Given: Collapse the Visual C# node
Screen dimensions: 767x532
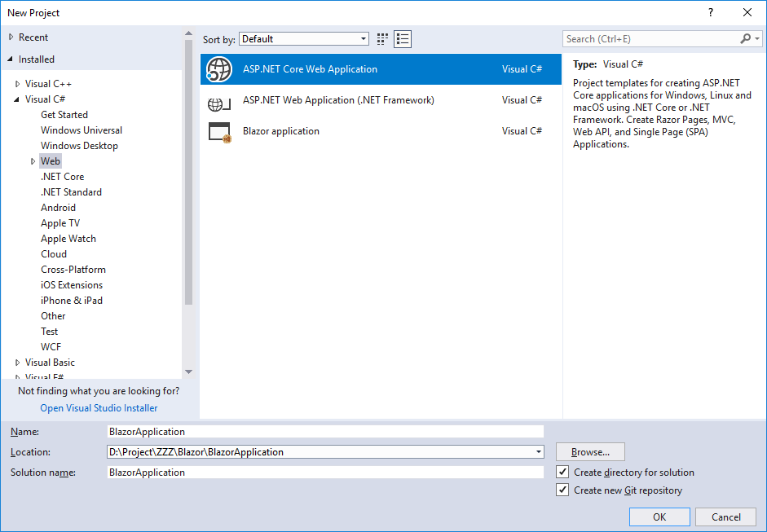Looking at the screenshot, I should (17, 99).
